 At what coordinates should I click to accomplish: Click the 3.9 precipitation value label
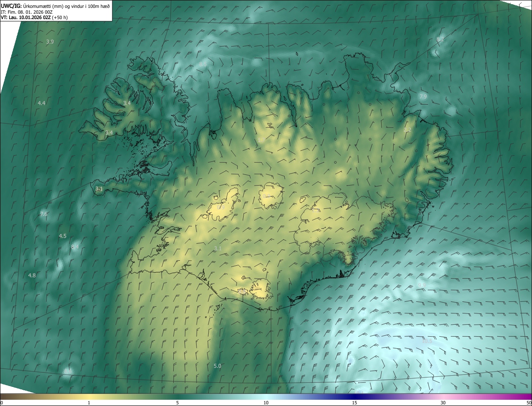(x=50, y=42)
